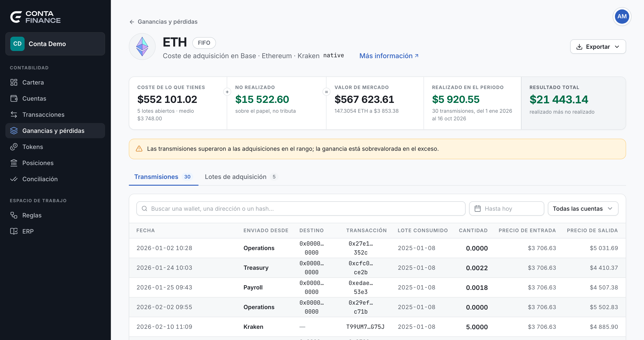Open Tokens in the sidebar
This screenshot has width=644, height=340.
pyautogui.click(x=55, y=147)
